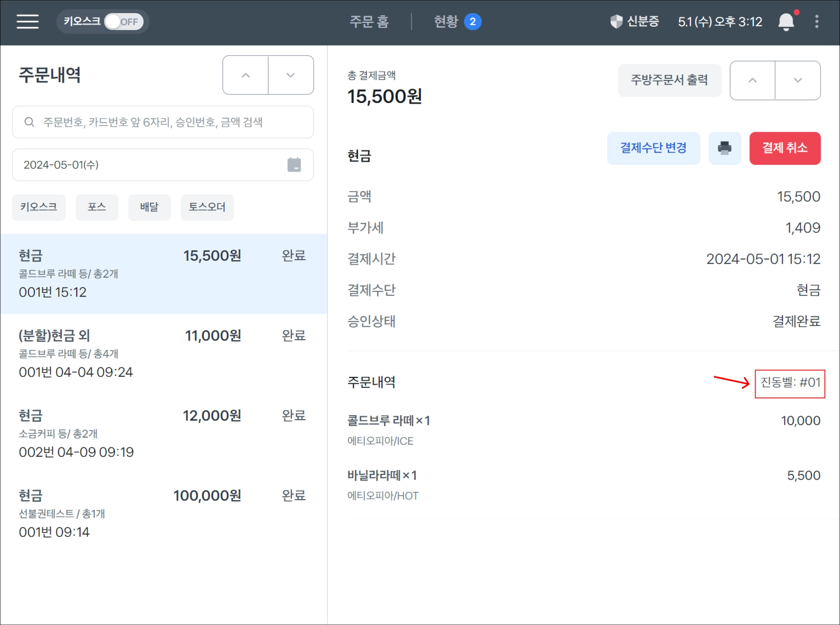Filter orders by 토스오더

coord(207,207)
